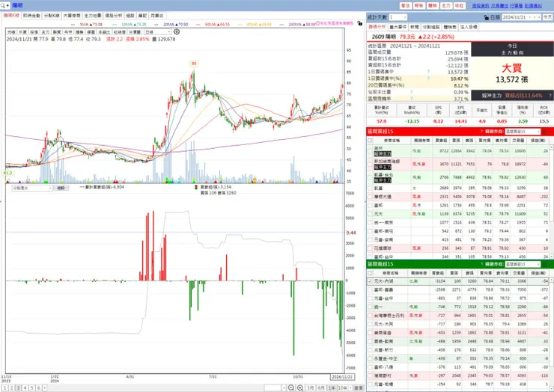Tick the checkbox for 摩根大通 row
The width and height of the screenshot is (554, 392).
coord(370,197)
